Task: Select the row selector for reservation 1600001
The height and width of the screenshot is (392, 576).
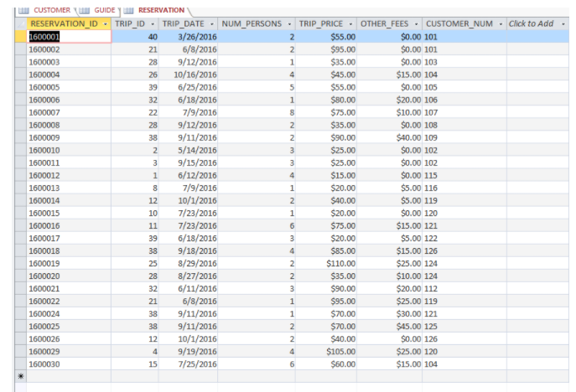Action: coord(21,37)
